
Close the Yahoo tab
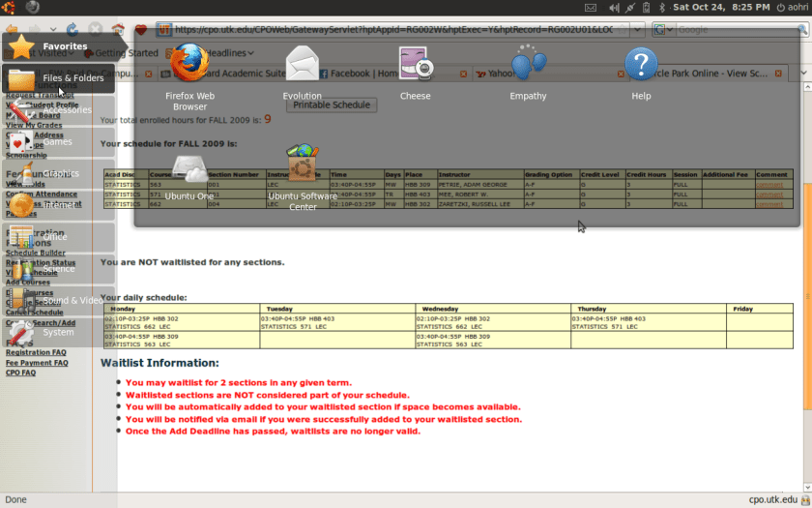tap(621, 75)
